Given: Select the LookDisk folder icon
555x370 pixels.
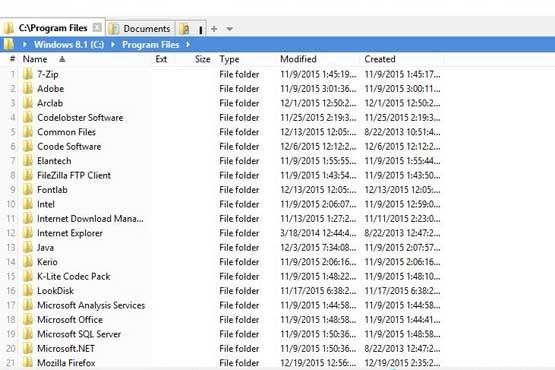Looking at the screenshot, I should (x=28, y=291).
